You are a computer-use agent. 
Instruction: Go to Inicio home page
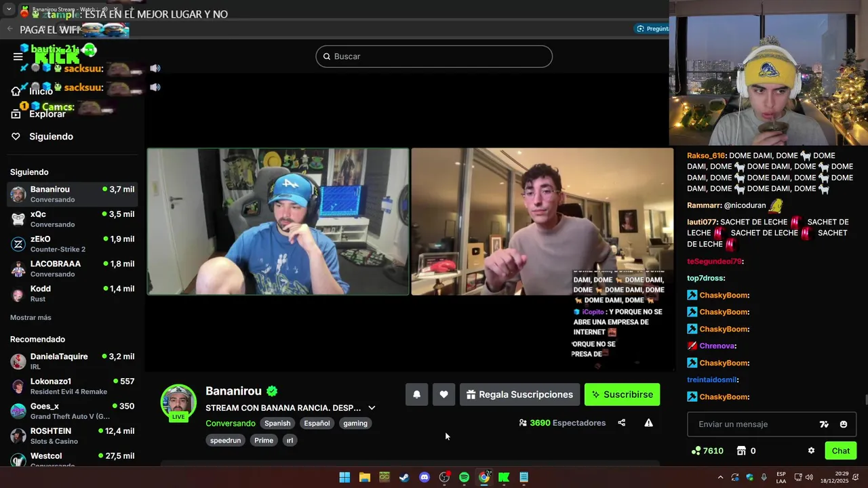[x=33, y=91]
